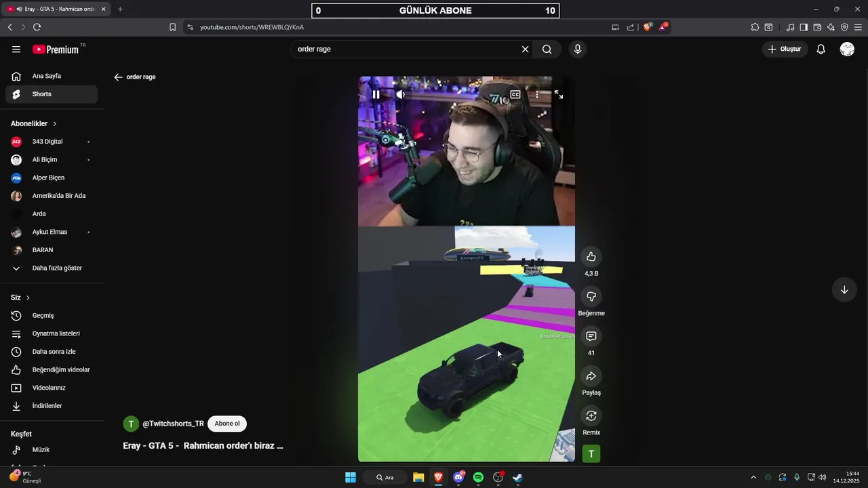Show hidden system tray icons
The width and height of the screenshot is (868, 488).
coord(753,477)
